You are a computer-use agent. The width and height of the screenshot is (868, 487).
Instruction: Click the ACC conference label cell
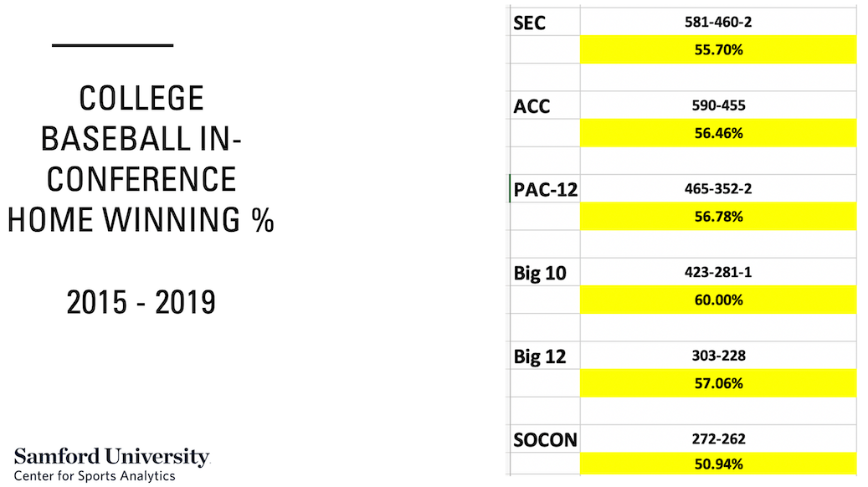pos(544,105)
